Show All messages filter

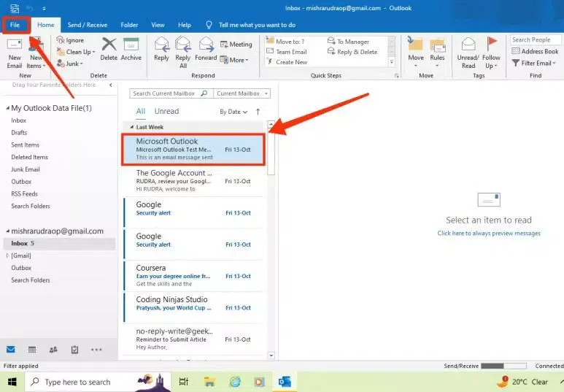point(141,111)
